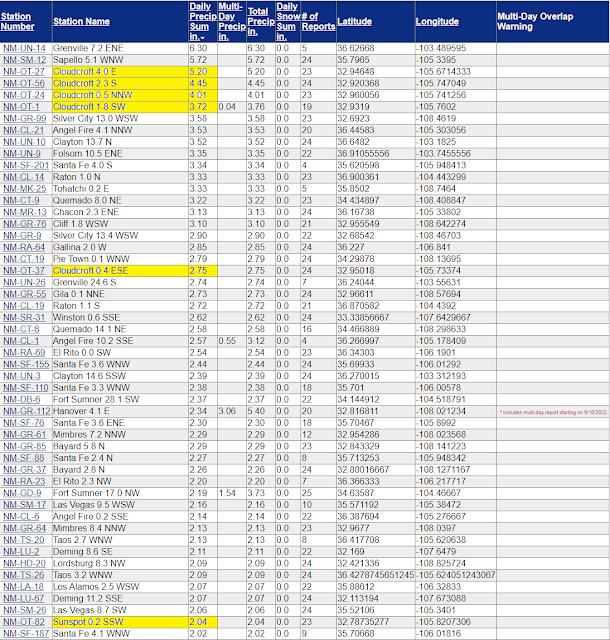Screen dimensions: 610x640
Task: Select highlighted cell Cloudcroft 0.5 NNW
Action: coord(120,95)
